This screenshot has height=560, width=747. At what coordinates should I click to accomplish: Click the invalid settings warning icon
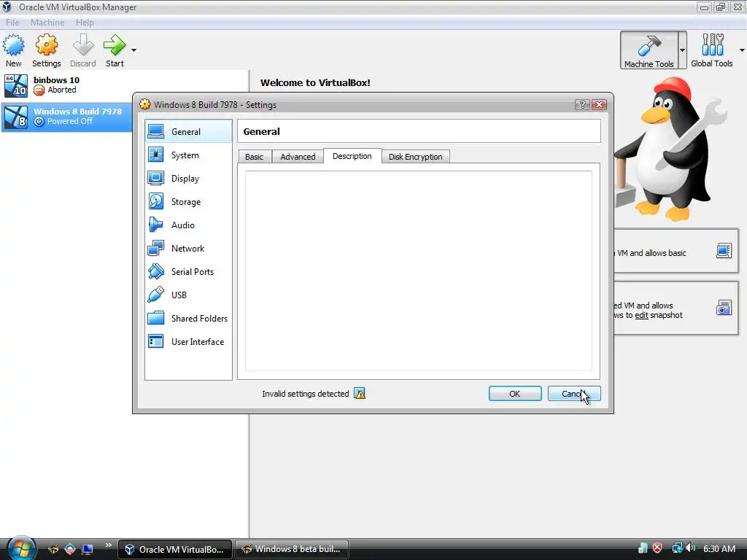click(x=360, y=394)
